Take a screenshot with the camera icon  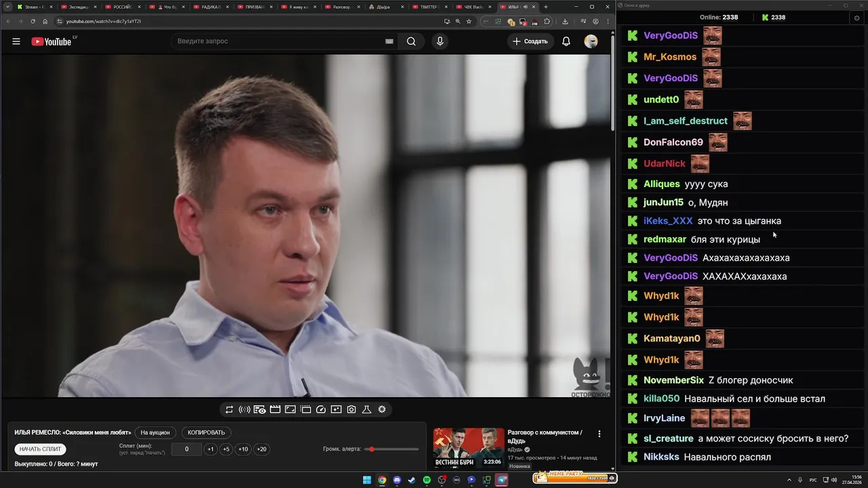[x=351, y=409]
